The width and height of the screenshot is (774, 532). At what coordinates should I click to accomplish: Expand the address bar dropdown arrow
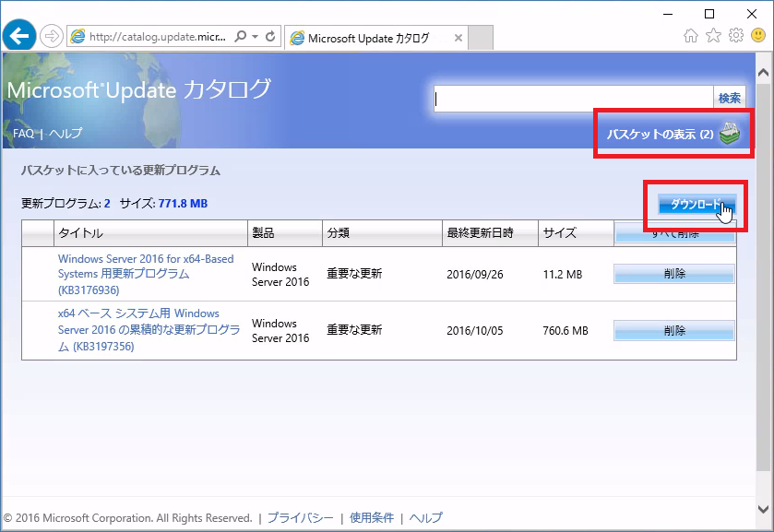(255, 37)
